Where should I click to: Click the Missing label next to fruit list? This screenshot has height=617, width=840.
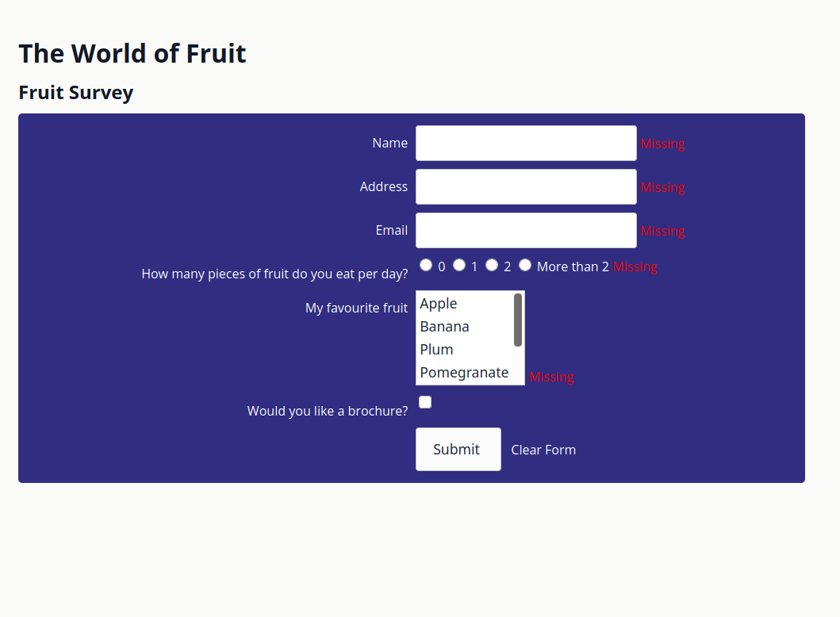551,377
